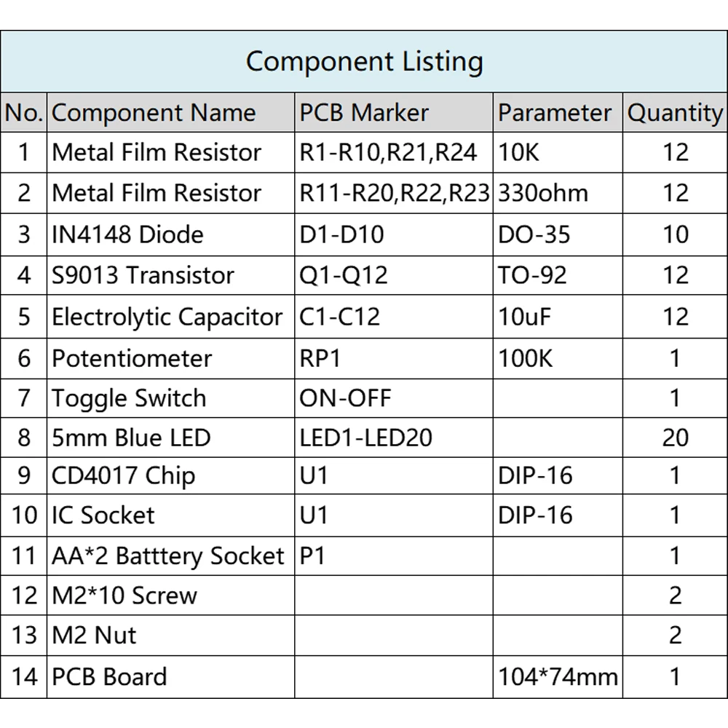Select the Electrolytic Capacitor cell
The height and width of the screenshot is (728, 728).
tap(167, 317)
